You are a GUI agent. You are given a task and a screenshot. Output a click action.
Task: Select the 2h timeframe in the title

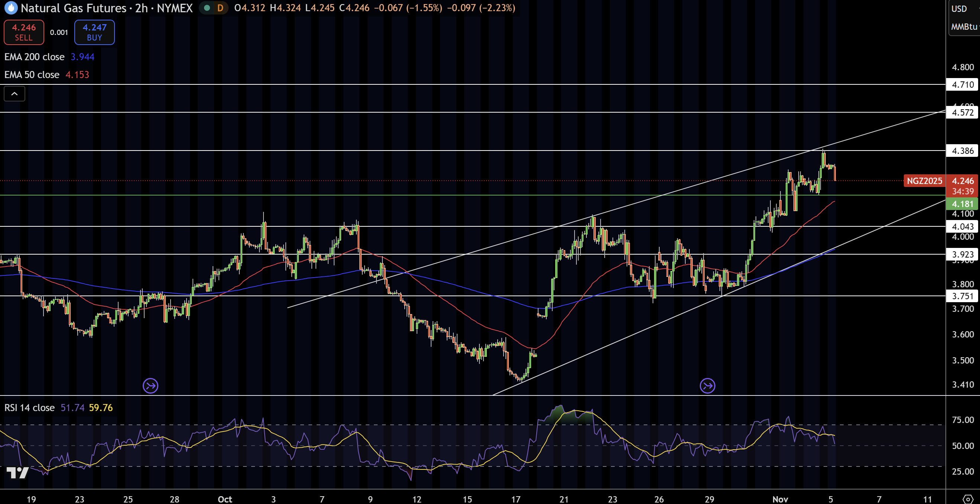[141, 8]
